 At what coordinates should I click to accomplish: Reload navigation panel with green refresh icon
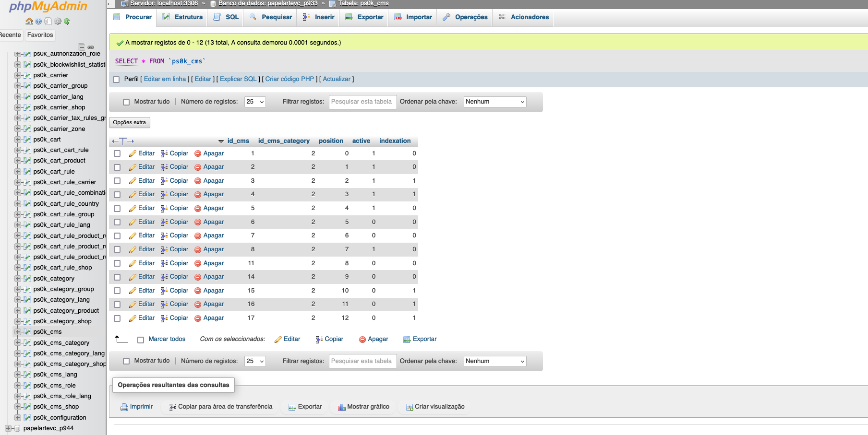pyautogui.click(x=67, y=21)
